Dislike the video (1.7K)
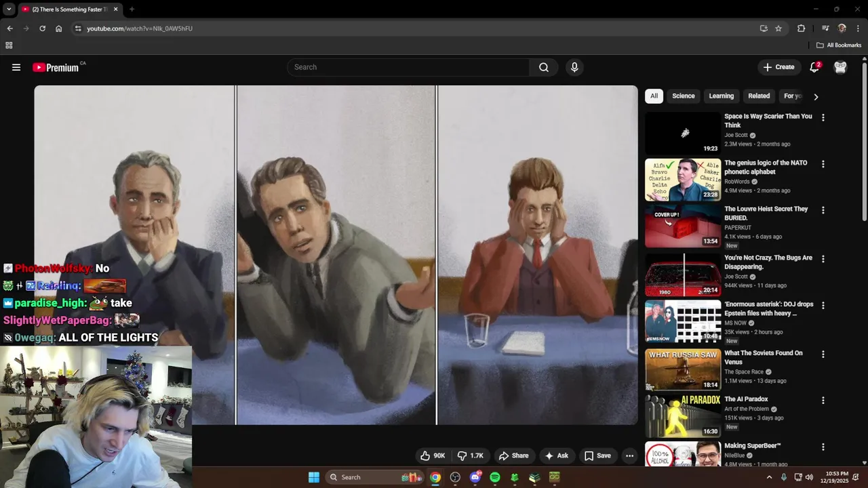 pyautogui.click(x=471, y=455)
